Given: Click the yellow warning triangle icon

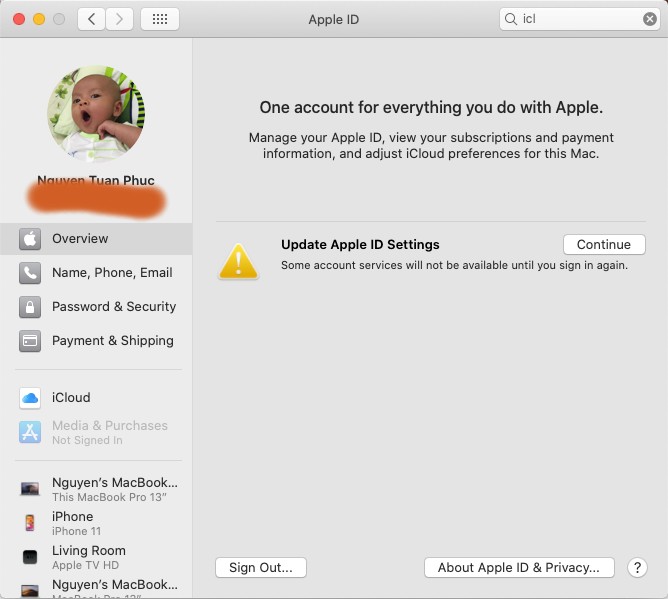Looking at the screenshot, I should click(239, 262).
